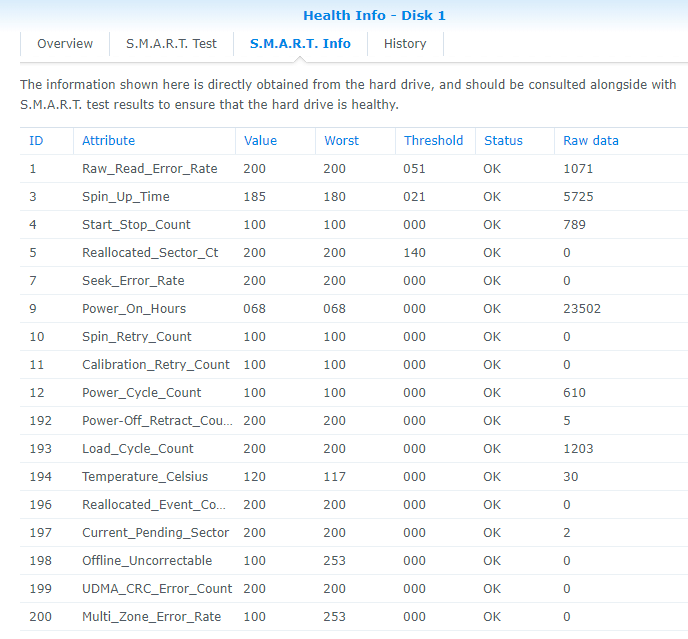Viewport: 688px width, 639px height.
Task: Click raw data value 5725
Action: tap(578, 197)
